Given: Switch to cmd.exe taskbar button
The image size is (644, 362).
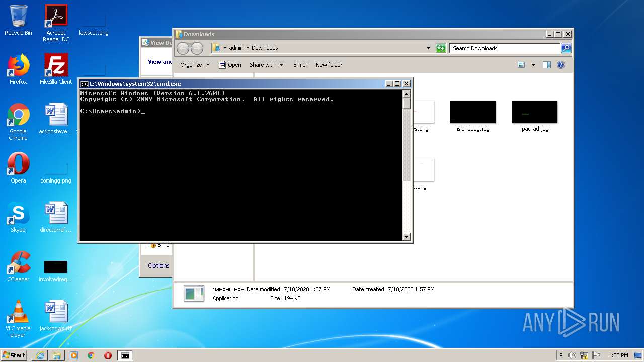Looking at the screenshot, I should [x=125, y=355].
